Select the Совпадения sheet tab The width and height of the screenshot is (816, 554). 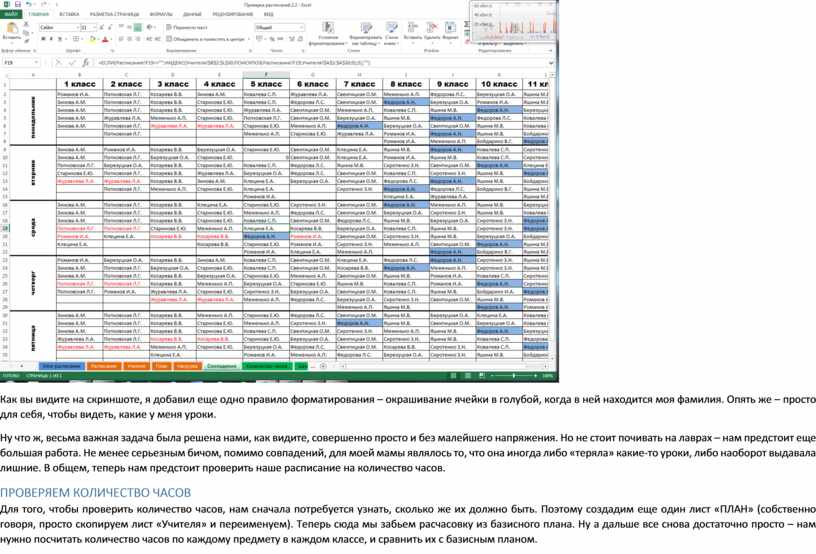[221, 366]
